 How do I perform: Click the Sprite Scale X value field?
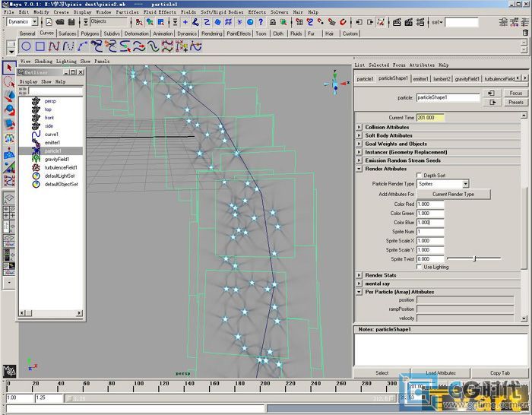pyautogui.click(x=430, y=241)
